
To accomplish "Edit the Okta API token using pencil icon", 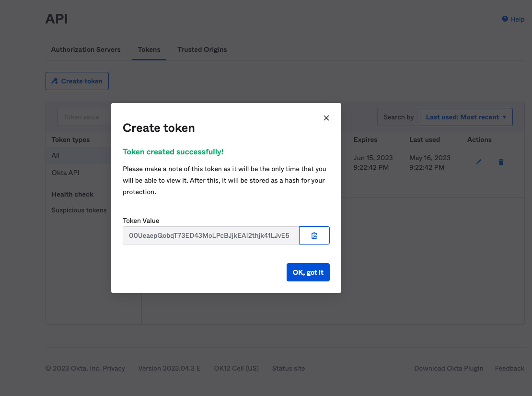I will pos(478,162).
